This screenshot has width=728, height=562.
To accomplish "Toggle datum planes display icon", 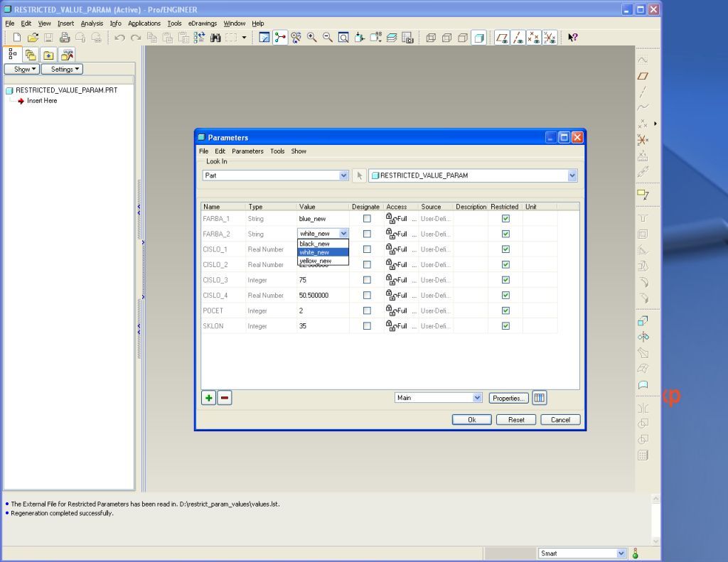I will coord(502,38).
